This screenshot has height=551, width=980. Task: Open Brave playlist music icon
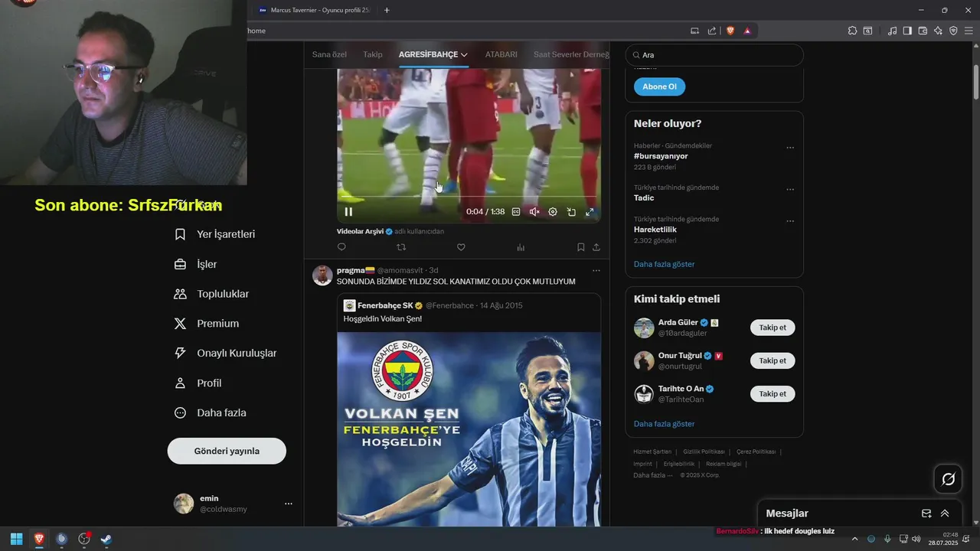tap(892, 31)
